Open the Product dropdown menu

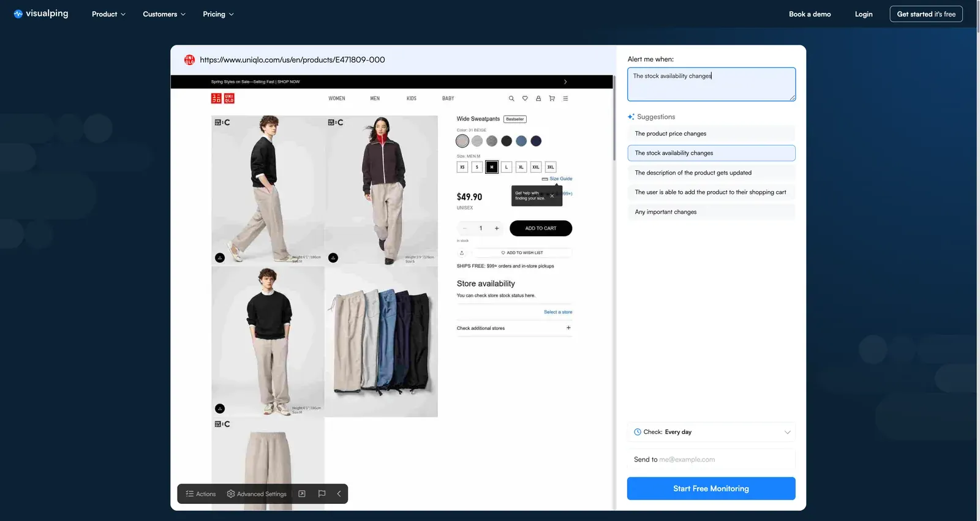click(108, 14)
